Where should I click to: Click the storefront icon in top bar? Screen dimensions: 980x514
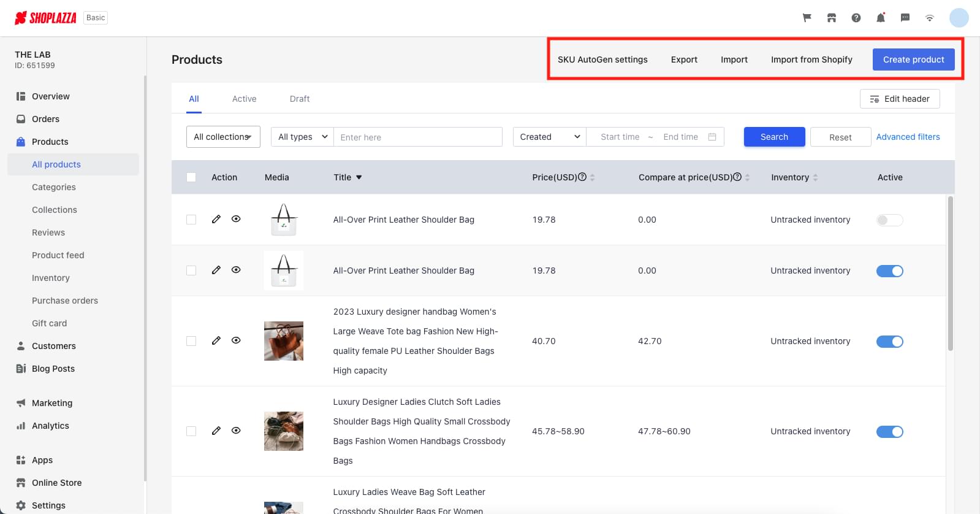(x=831, y=18)
